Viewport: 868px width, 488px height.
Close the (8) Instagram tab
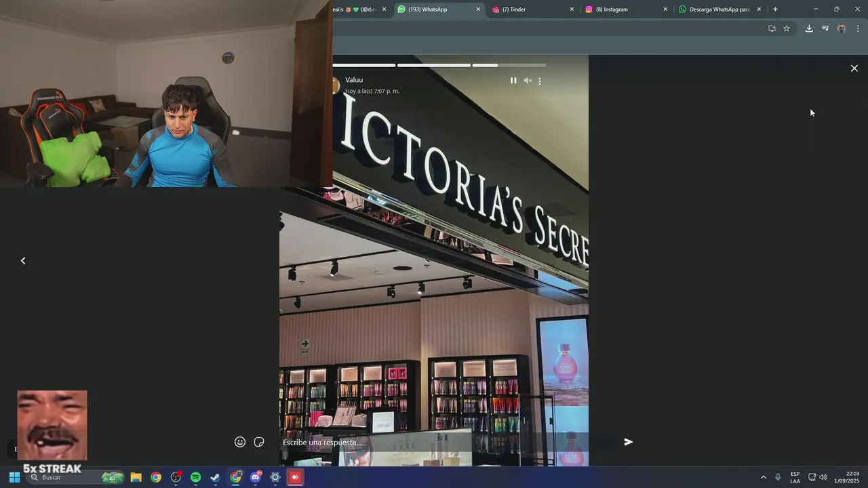tap(665, 9)
